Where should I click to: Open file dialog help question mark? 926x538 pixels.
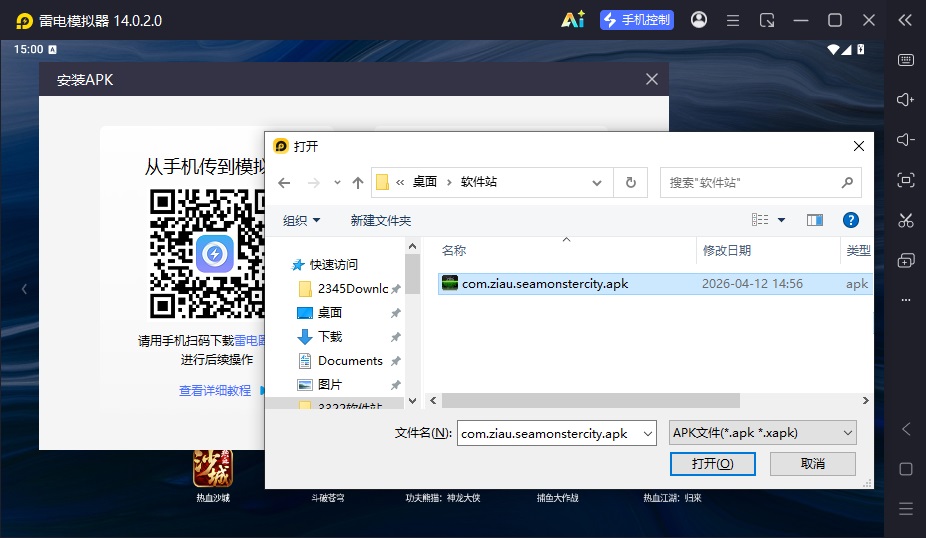pyautogui.click(x=850, y=220)
